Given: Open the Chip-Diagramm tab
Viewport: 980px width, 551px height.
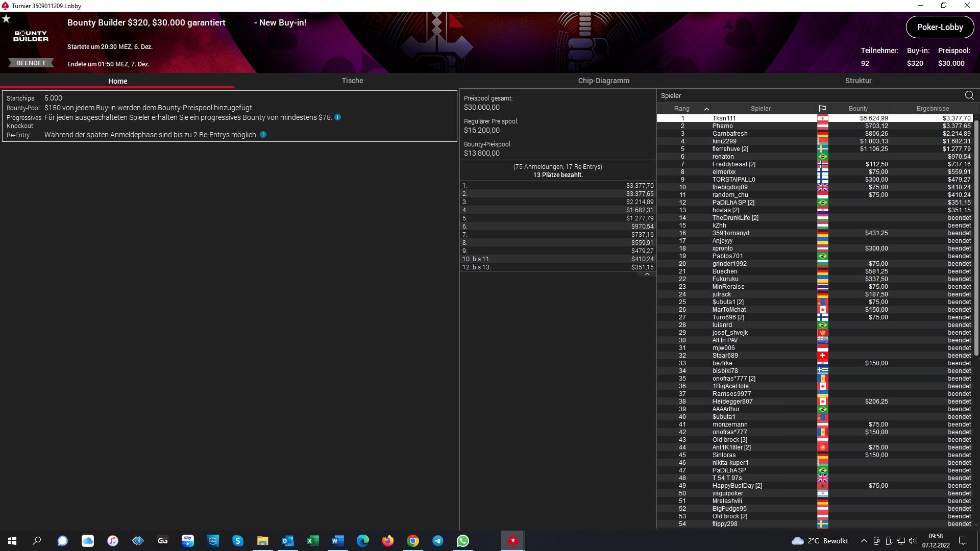Looking at the screenshot, I should (x=603, y=81).
